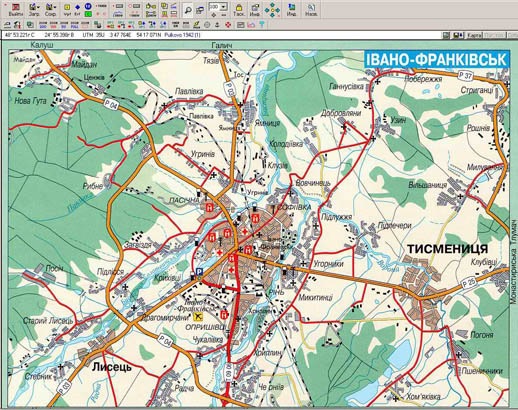Open the Загр. load menu button

pyautogui.click(x=34, y=10)
